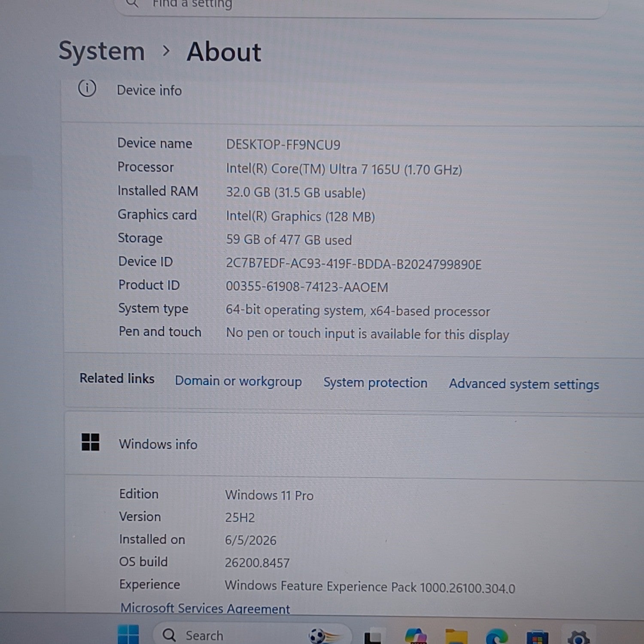Select the OS build number 26200.8457
Screen dimensions: 644x644
(257, 562)
